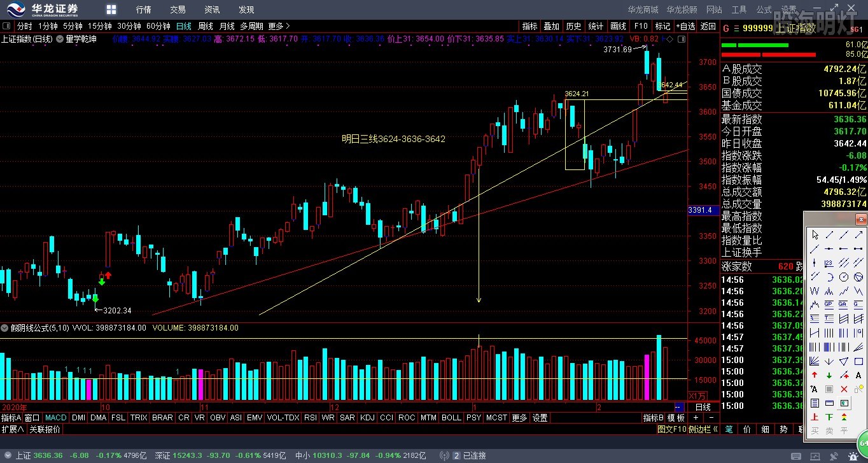The height and width of the screenshot is (463, 868).
Task: Switch to the 分时 intraday period
Action: [24, 26]
